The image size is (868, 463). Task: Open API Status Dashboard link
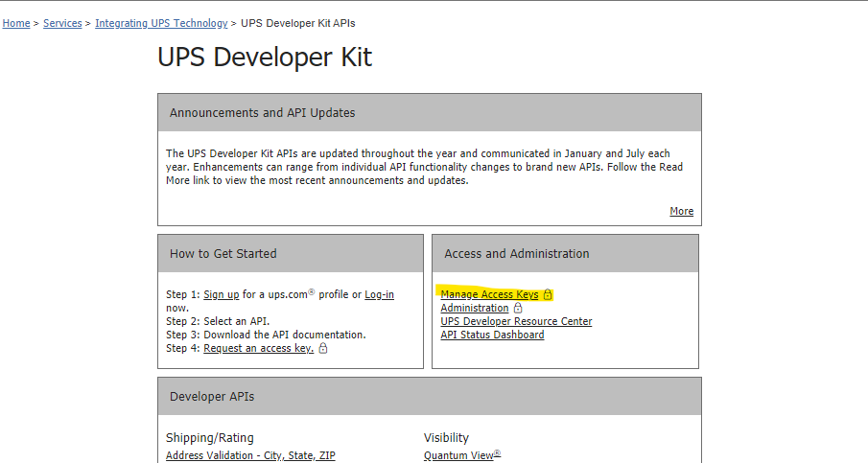click(x=492, y=335)
